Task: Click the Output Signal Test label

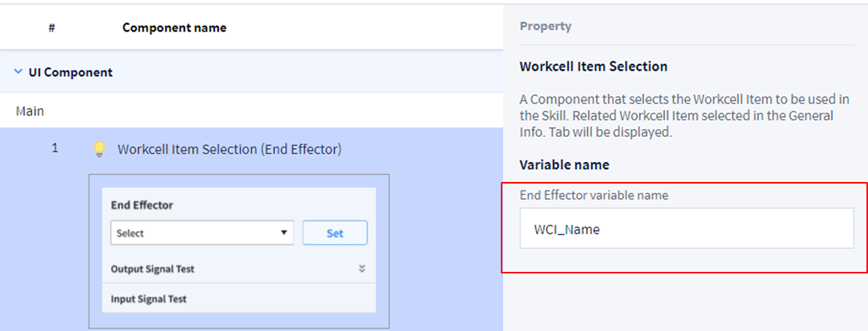Action: (152, 270)
